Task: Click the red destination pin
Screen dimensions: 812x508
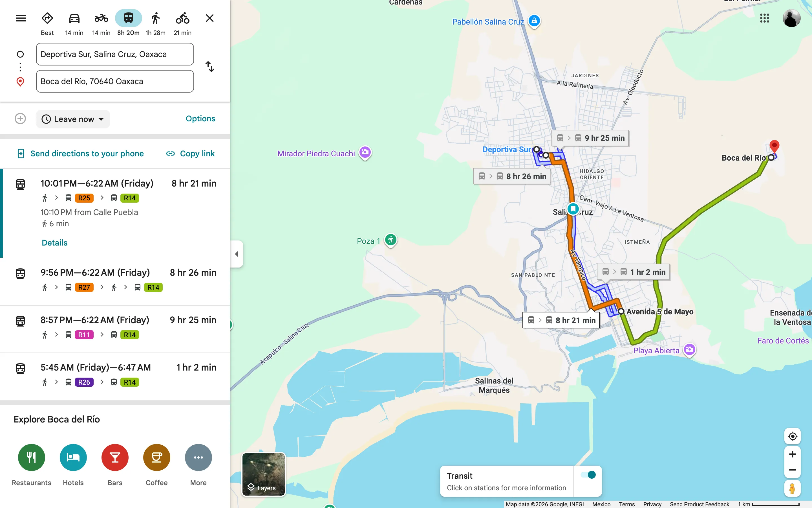Action: 774,146
